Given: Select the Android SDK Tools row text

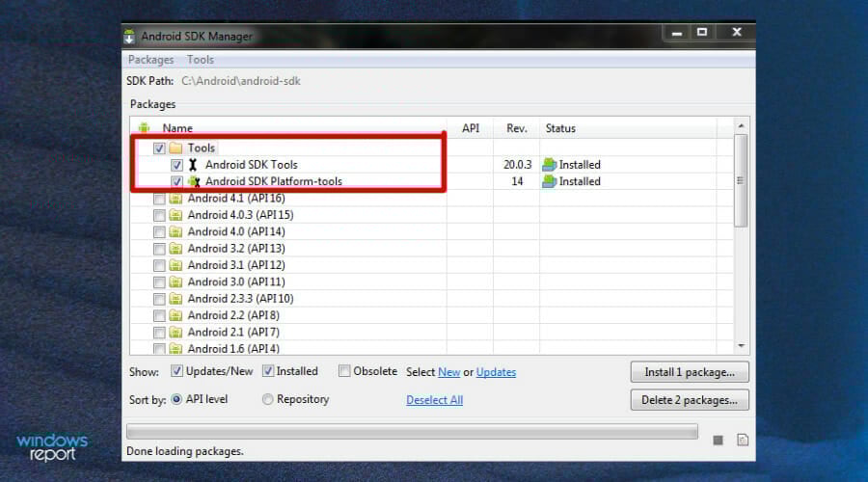Looking at the screenshot, I should [252, 164].
